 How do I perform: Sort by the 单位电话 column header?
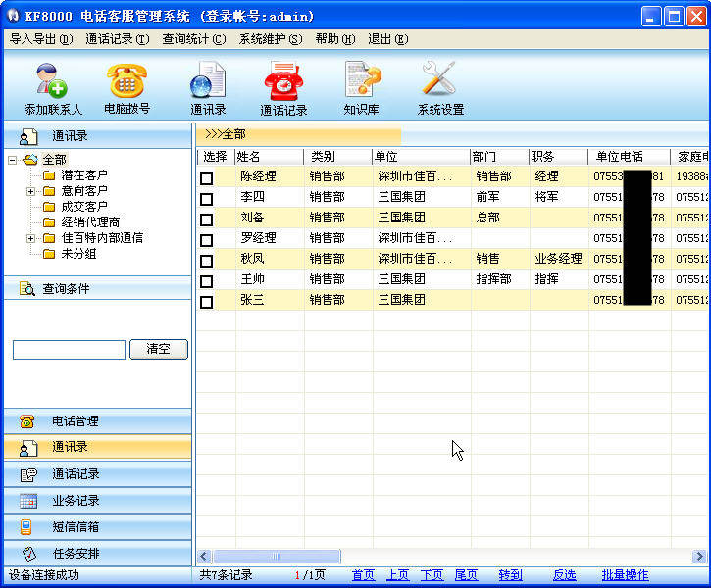(x=630, y=157)
